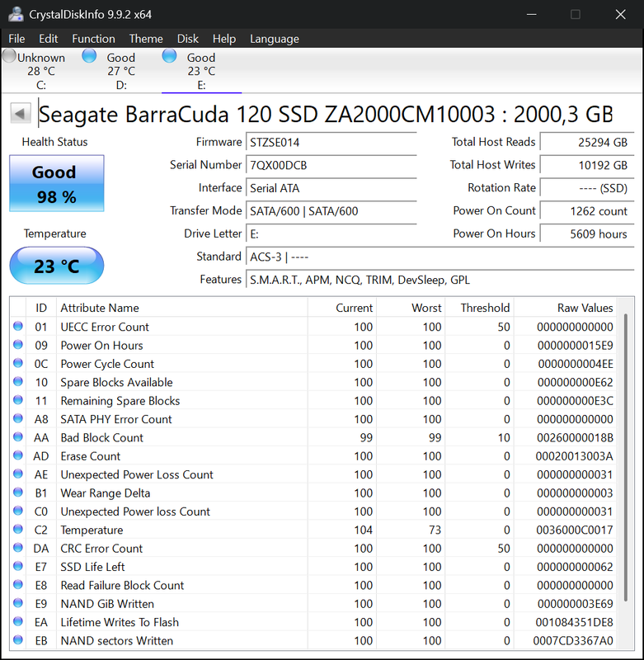Click the gray Unknown status icon for drive C:

(x=9, y=55)
